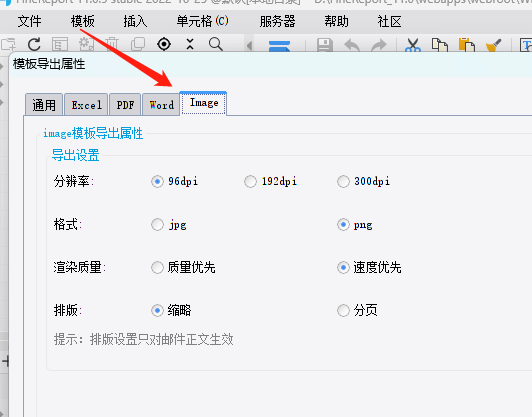Select 300dpi resolution
Image resolution: width=532 pixels, height=417 pixels.
click(363, 182)
